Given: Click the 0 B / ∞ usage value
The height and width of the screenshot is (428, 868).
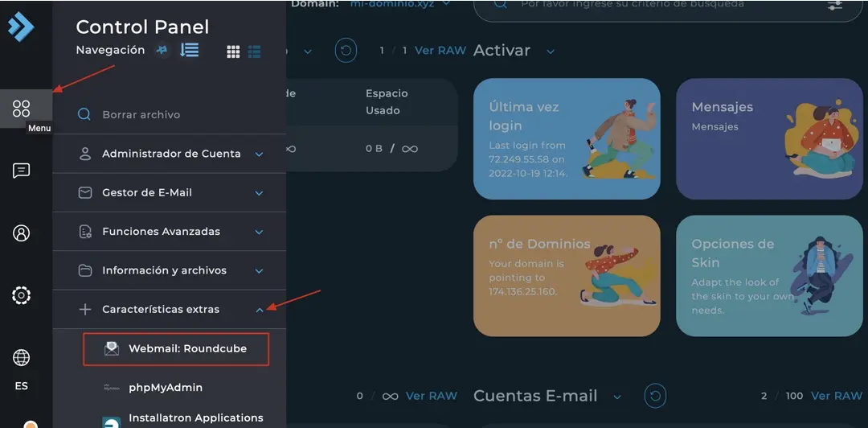Looking at the screenshot, I should pos(391,149).
